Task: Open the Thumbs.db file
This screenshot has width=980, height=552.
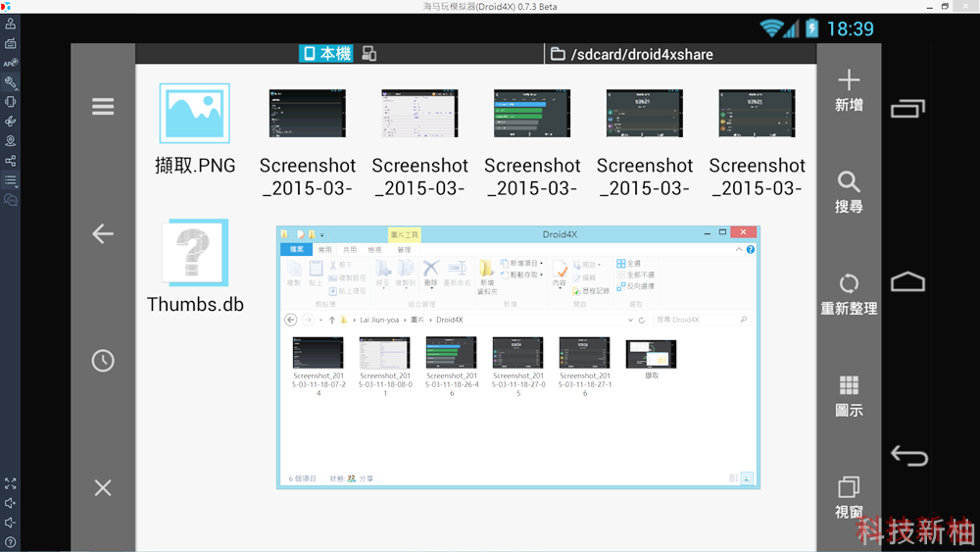Action: coord(195,267)
